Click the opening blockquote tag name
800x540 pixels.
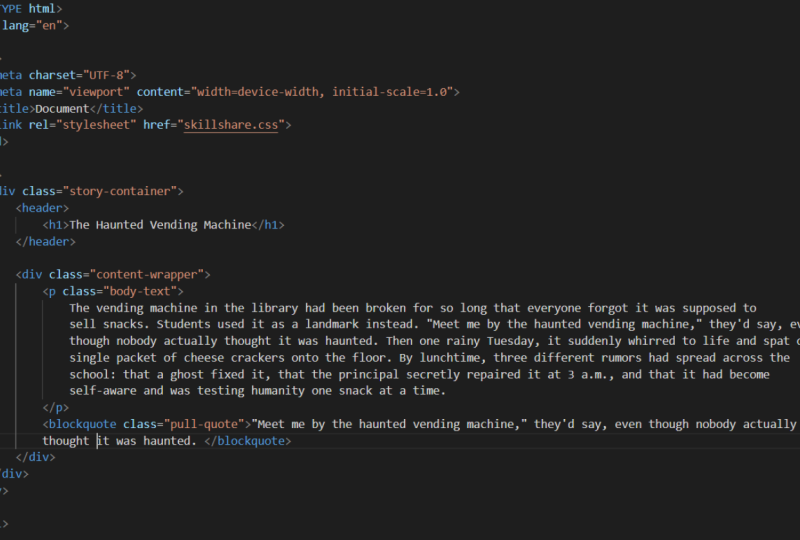point(82,424)
